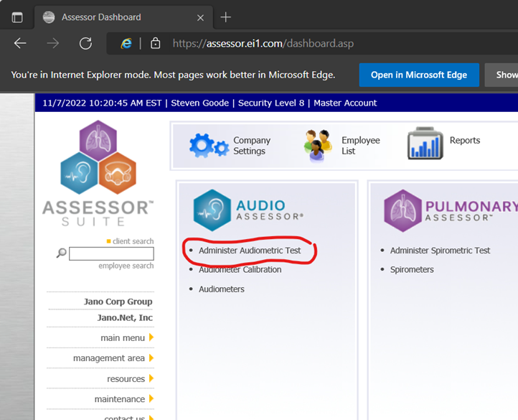Screen dimensions: 518x420
Task: Click the Audio Assessor ear icon
Action: 212,210
